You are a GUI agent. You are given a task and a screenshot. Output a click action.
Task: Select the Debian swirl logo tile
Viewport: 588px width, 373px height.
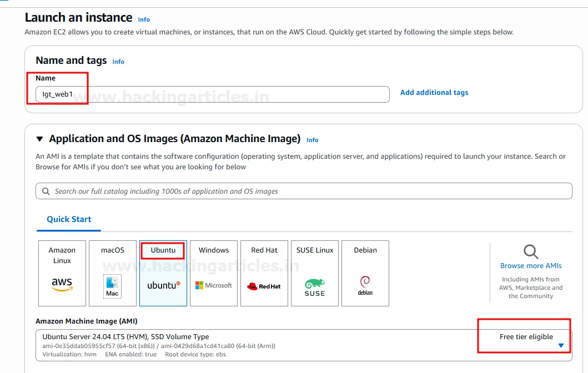(365, 273)
